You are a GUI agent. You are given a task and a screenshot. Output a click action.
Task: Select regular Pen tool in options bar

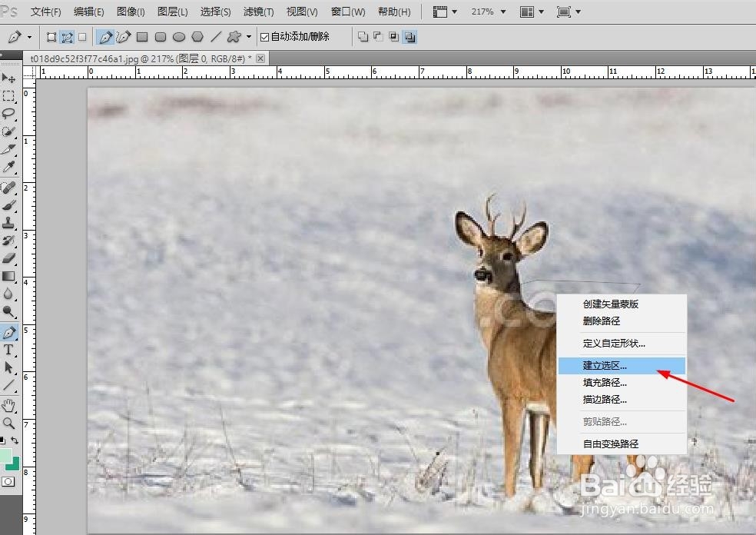(x=105, y=37)
